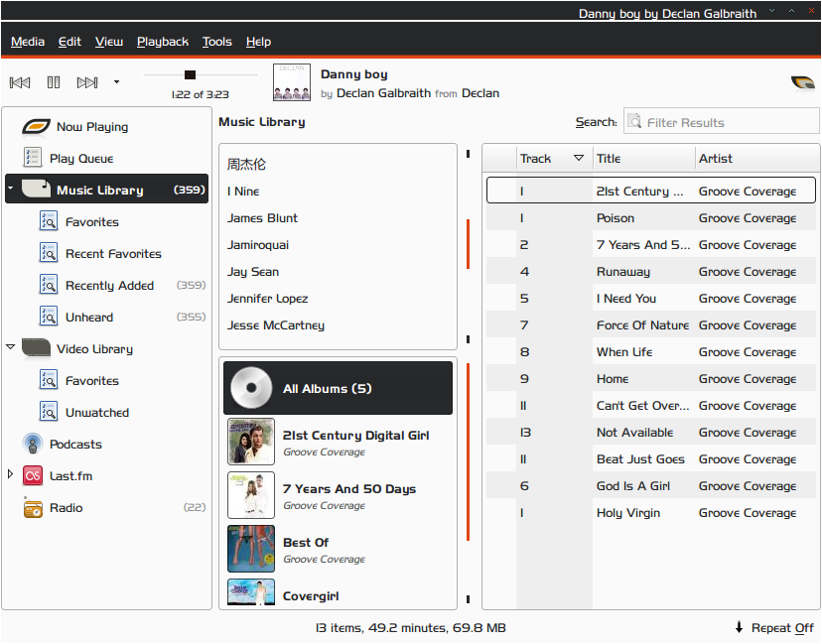Click the Podcasts icon
The height and width of the screenshot is (644, 822).
(33, 444)
